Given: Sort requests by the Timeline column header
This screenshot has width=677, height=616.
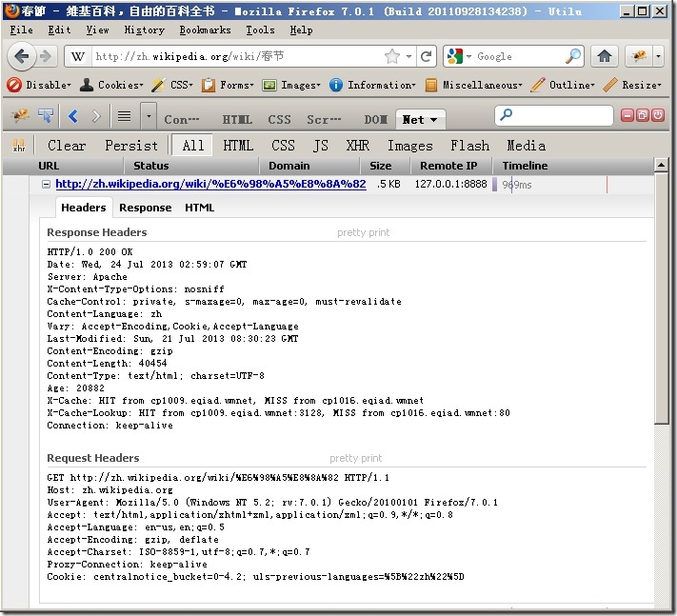Looking at the screenshot, I should pyautogui.click(x=572, y=166).
